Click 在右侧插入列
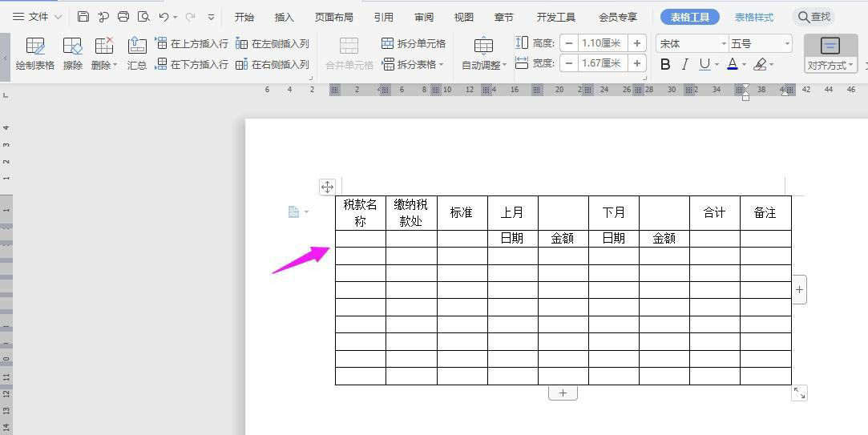Image resolution: width=868 pixels, height=435 pixels. pyautogui.click(x=273, y=64)
